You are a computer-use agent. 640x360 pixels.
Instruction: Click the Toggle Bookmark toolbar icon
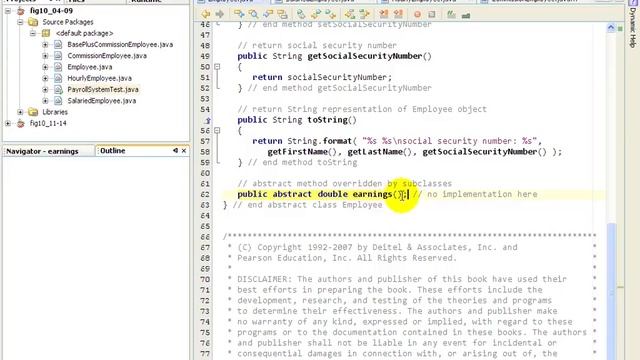(x=301, y=14)
